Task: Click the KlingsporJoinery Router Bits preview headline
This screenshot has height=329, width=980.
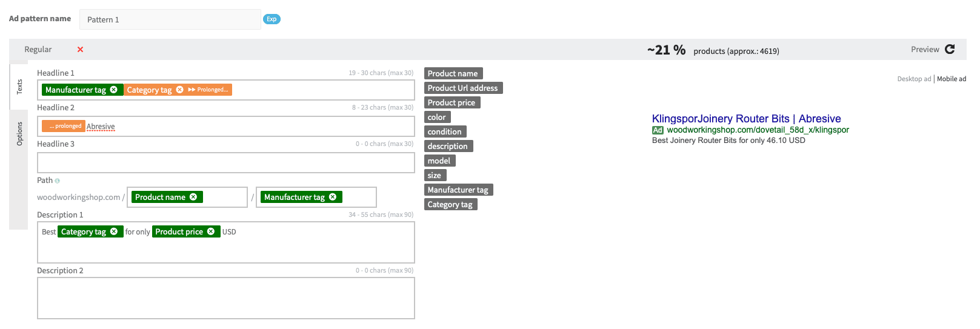Action: (746, 119)
